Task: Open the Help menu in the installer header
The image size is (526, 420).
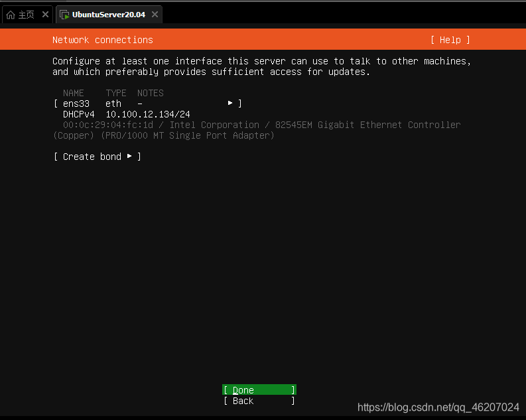Action: pos(450,40)
